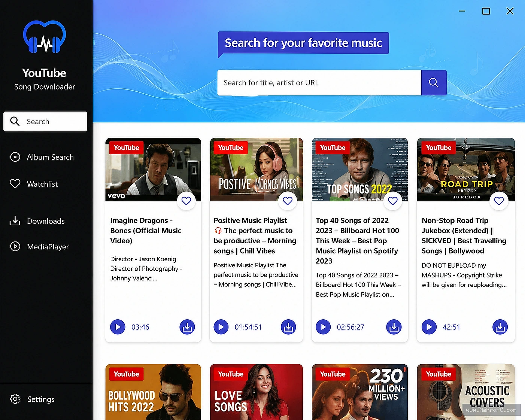Click the 42:51 duration label
The width and height of the screenshot is (525, 420).
coord(451,327)
